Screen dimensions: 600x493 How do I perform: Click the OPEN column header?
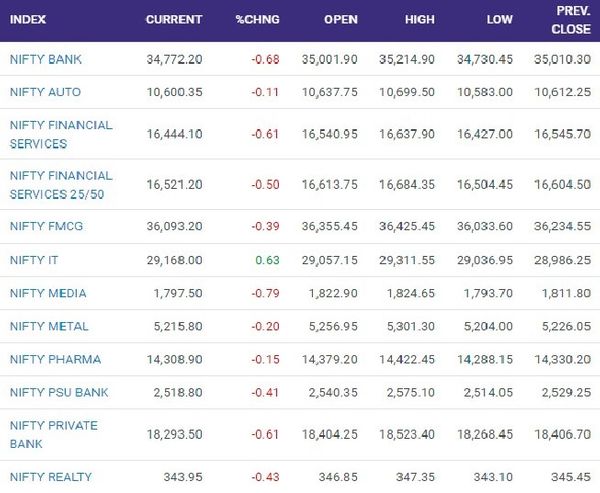(341, 20)
